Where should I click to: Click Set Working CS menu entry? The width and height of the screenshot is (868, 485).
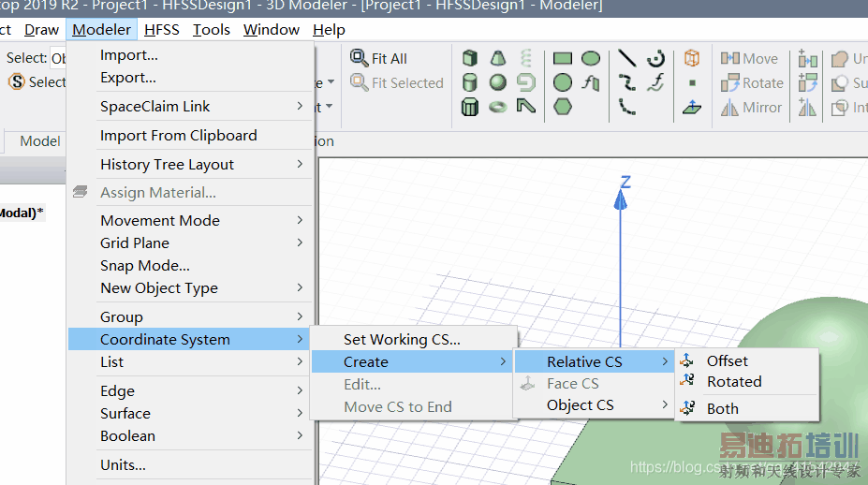tap(402, 339)
